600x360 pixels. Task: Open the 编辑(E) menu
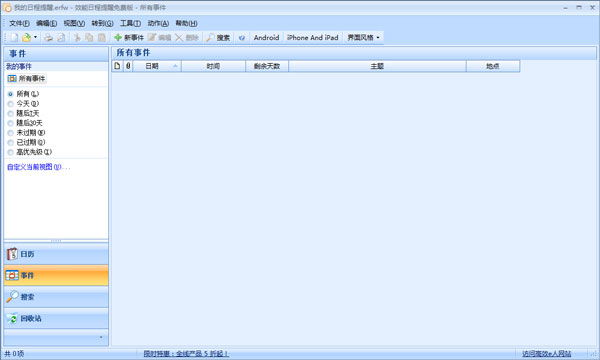(46, 23)
